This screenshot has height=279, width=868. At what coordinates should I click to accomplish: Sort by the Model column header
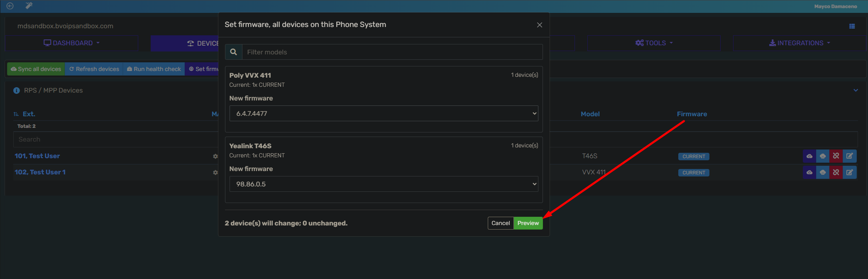pos(590,114)
